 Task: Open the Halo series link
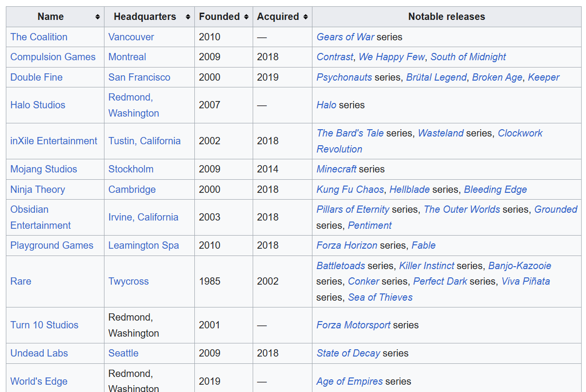(x=327, y=105)
